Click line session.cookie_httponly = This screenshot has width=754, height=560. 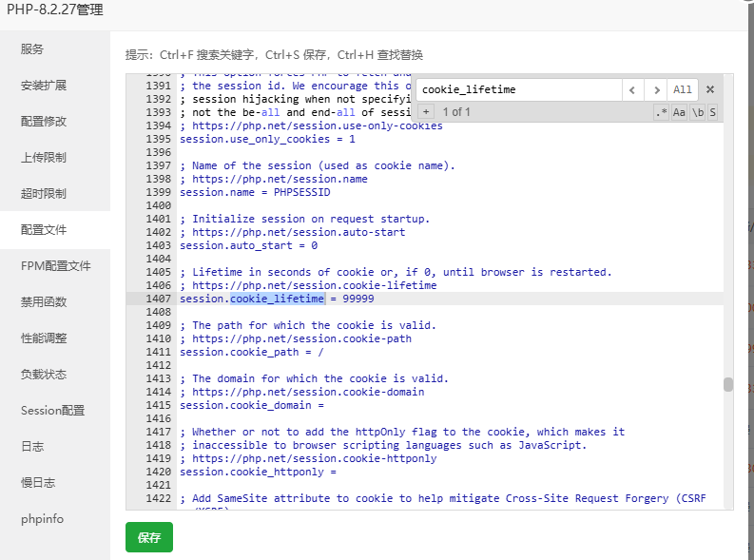pos(258,472)
